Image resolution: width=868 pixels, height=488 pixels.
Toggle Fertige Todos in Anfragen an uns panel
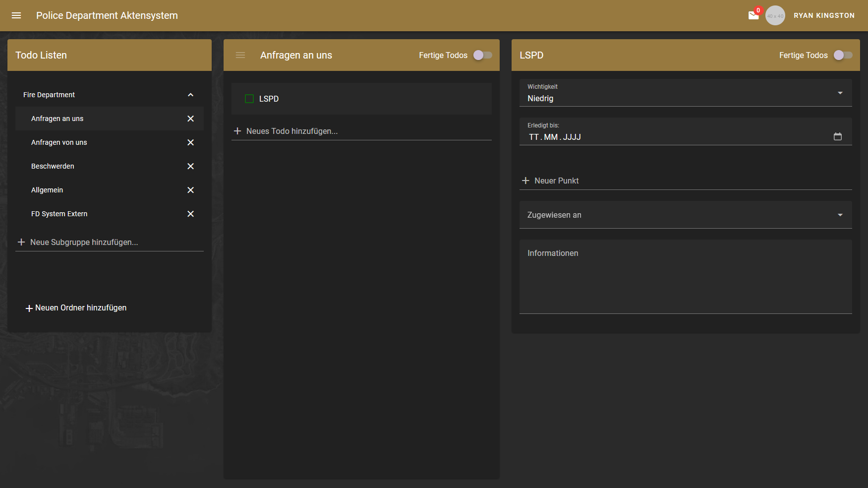pyautogui.click(x=483, y=55)
